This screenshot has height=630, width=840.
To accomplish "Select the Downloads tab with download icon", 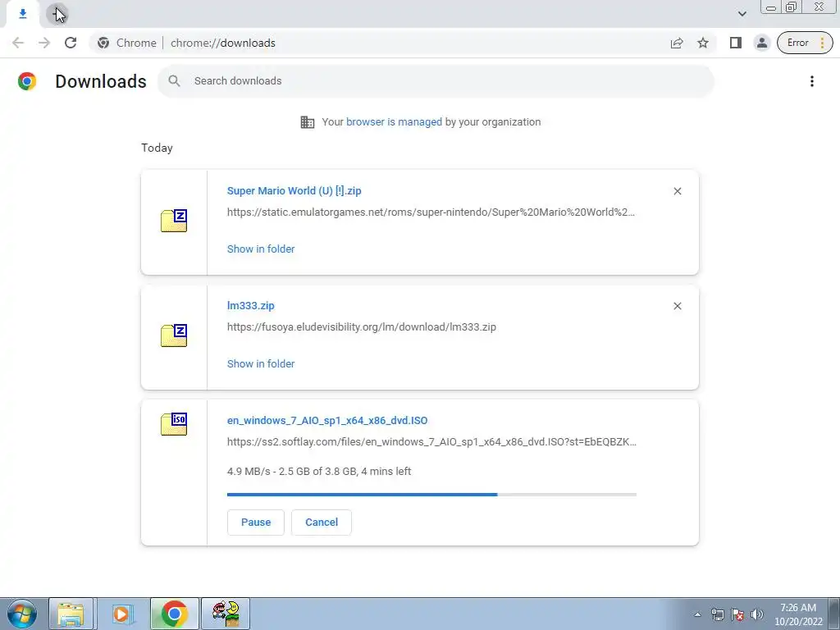I will tap(22, 14).
